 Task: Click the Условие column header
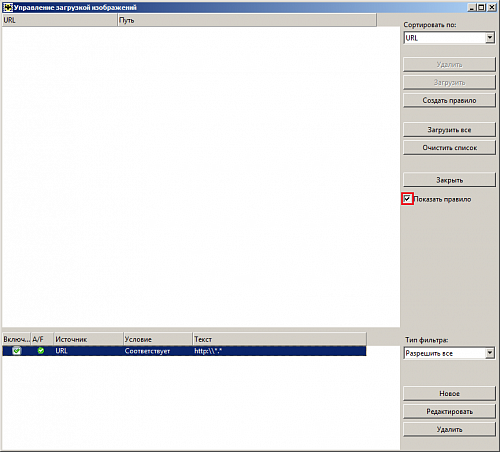[x=158, y=339]
